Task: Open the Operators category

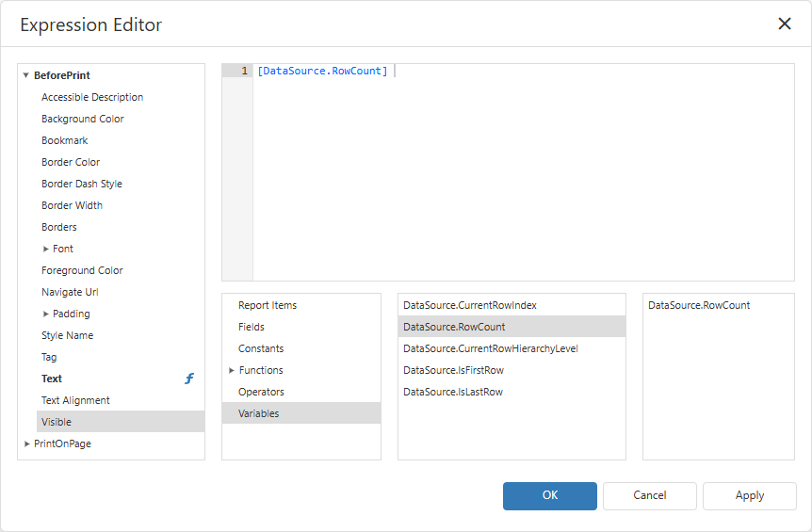Action: pos(261,393)
